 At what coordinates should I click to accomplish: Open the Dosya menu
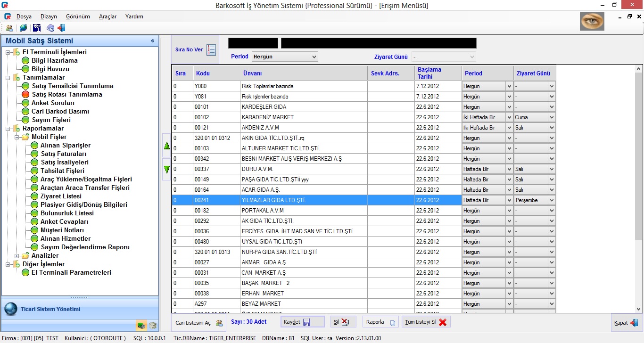click(24, 16)
